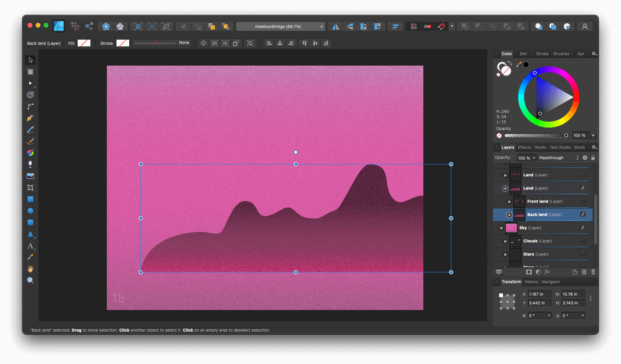Click the Flip Horizontal toolbar icon

pyautogui.click(x=335, y=26)
